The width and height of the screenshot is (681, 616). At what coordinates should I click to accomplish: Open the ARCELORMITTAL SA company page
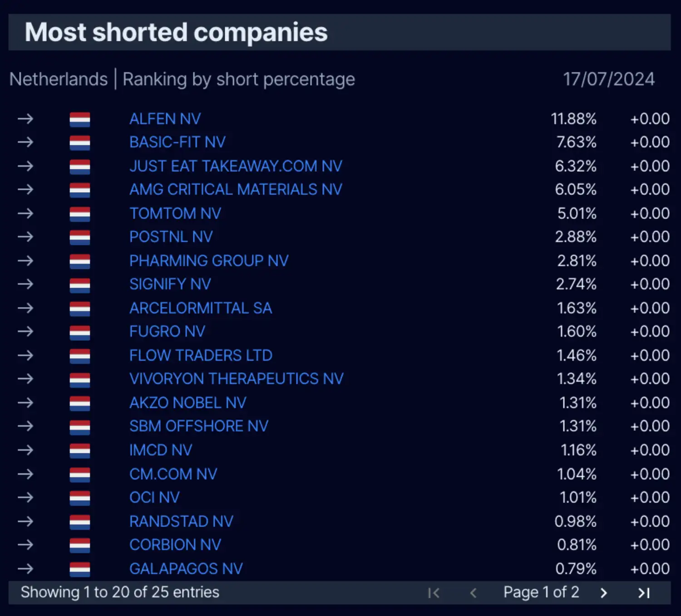pyautogui.click(x=201, y=308)
